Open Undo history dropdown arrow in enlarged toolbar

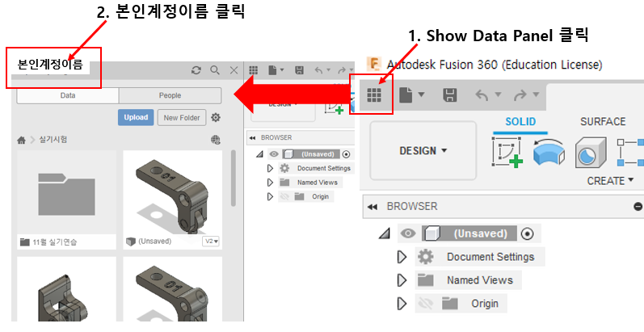point(499,95)
